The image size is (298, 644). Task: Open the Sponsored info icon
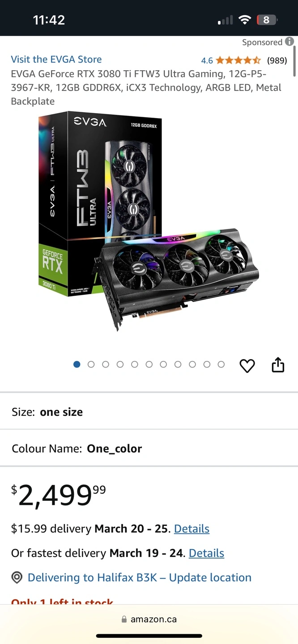[x=289, y=42]
